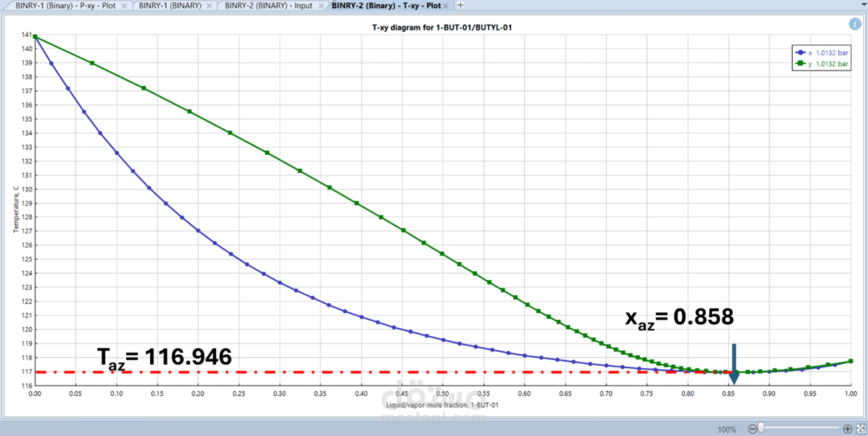Click the Temperature, C axis label
The height and width of the screenshot is (436, 868).
(x=15, y=210)
